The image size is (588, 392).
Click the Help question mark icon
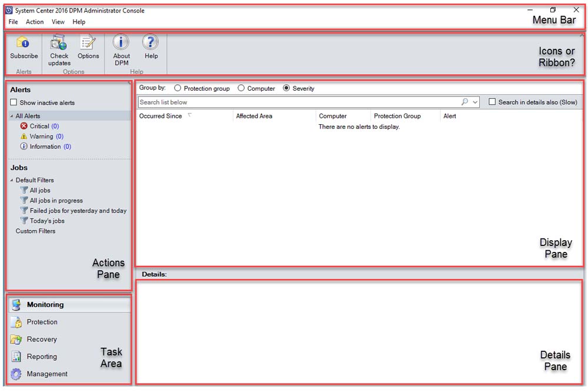[151, 42]
